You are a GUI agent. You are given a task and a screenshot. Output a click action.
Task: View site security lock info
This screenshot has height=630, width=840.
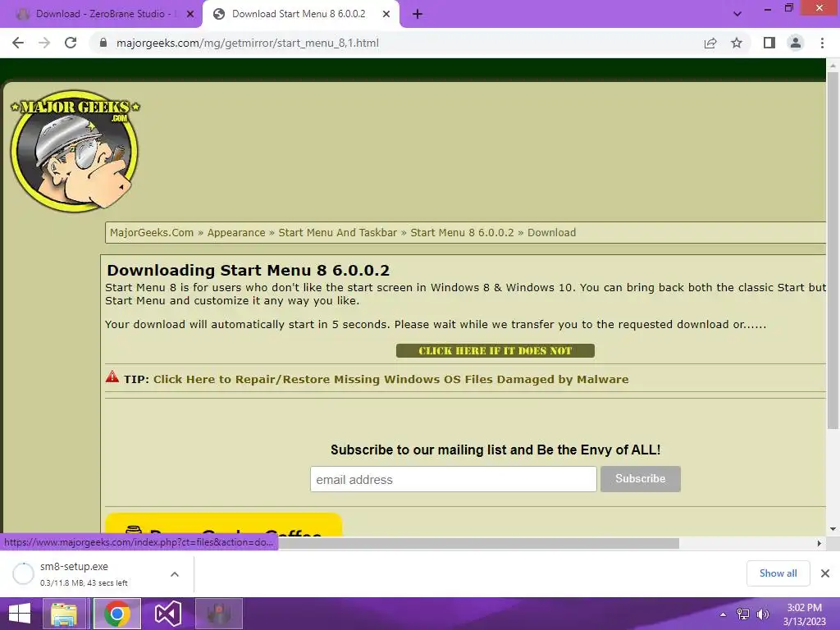tap(103, 43)
